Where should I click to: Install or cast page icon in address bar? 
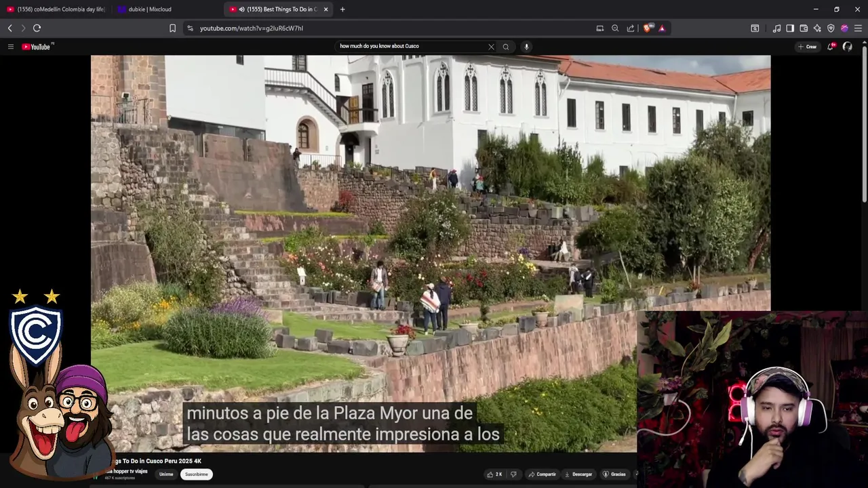click(x=600, y=28)
